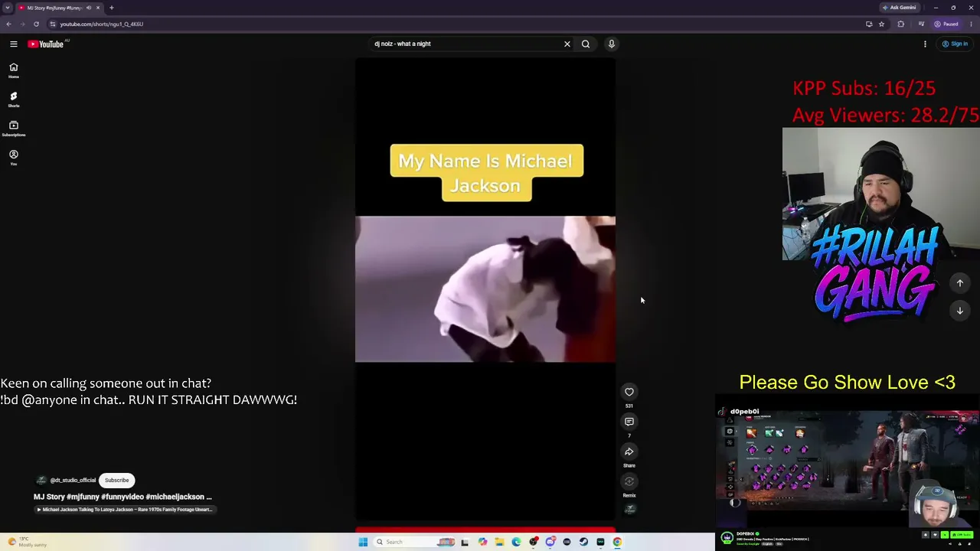Screen dimensions: 980x551
Task: Click the red Short progress bar
Action: pos(485,529)
